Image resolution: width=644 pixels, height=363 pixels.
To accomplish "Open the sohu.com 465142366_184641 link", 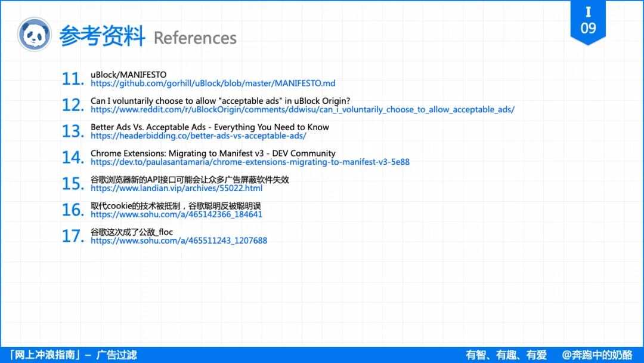I will [177, 214].
